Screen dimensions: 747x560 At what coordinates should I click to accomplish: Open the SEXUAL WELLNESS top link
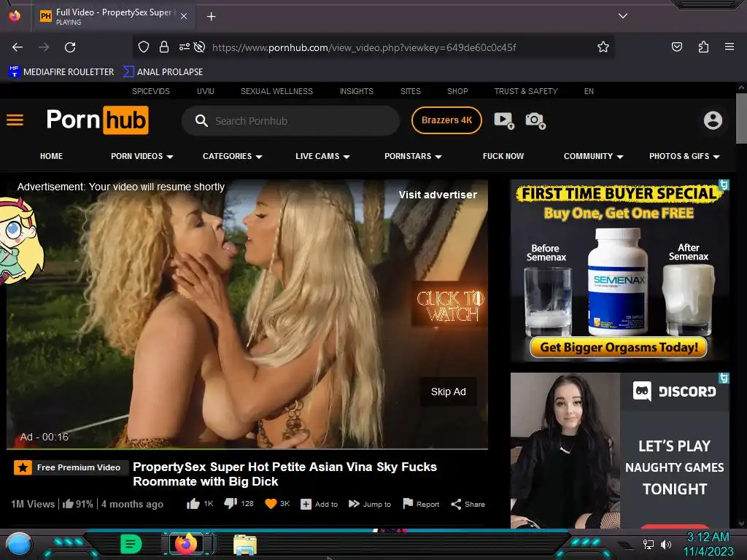coord(276,91)
